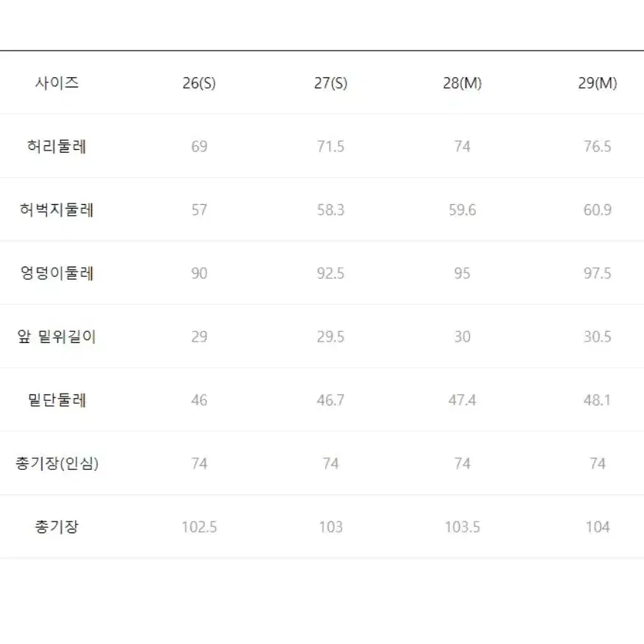The height and width of the screenshot is (644, 644).
Task: Select the 29(M) size column header
Action: point(598,83)
